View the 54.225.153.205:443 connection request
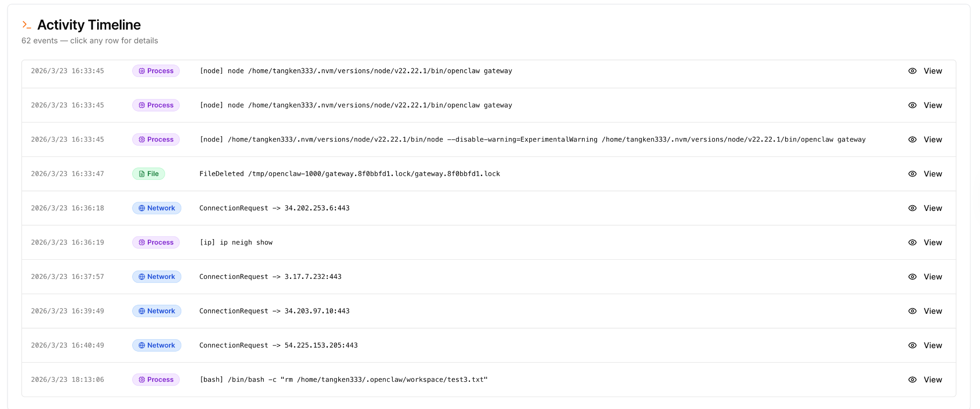 click(x=925, y=345)
